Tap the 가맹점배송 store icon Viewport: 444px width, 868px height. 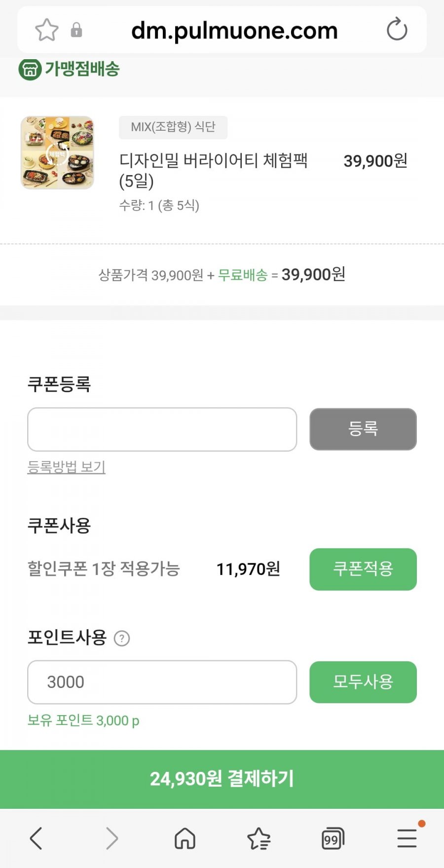(x=30, y=69)
